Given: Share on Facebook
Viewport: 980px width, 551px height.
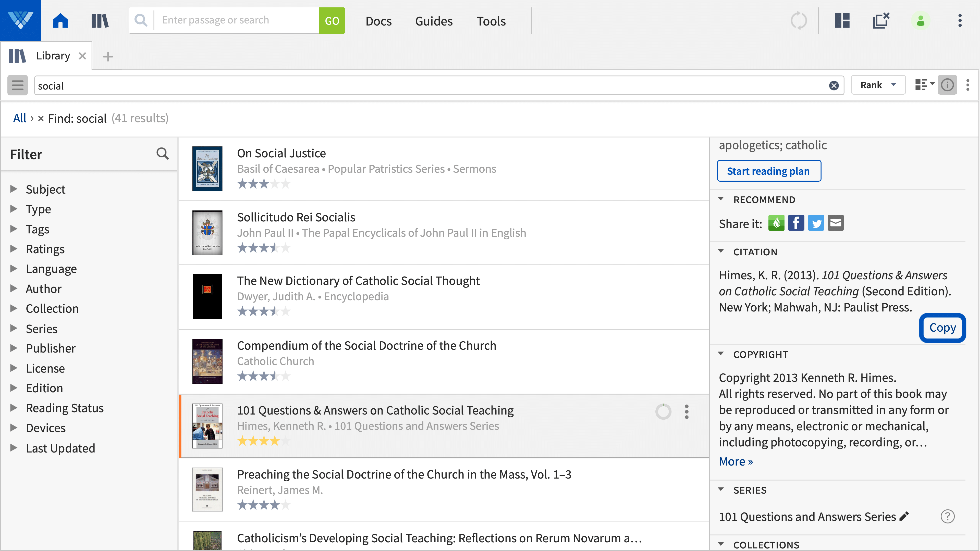Looking at the screenshot, I should 796,223.
